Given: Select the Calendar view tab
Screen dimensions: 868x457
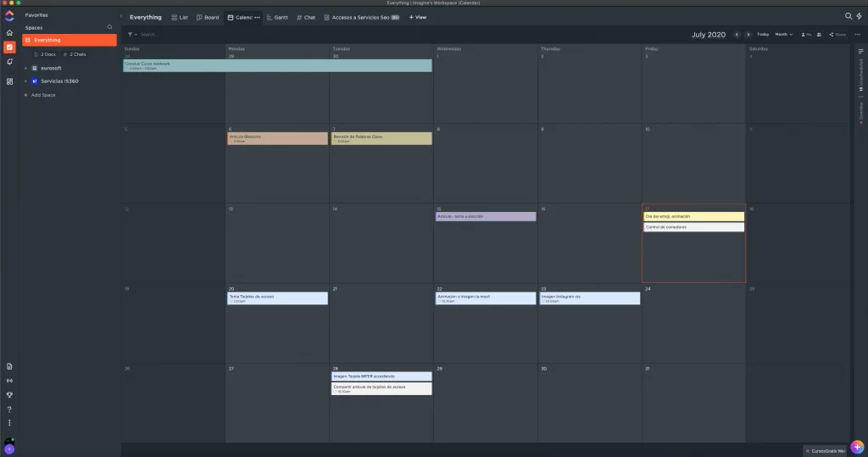Looking at the screenshot, I should pos(240,17).
